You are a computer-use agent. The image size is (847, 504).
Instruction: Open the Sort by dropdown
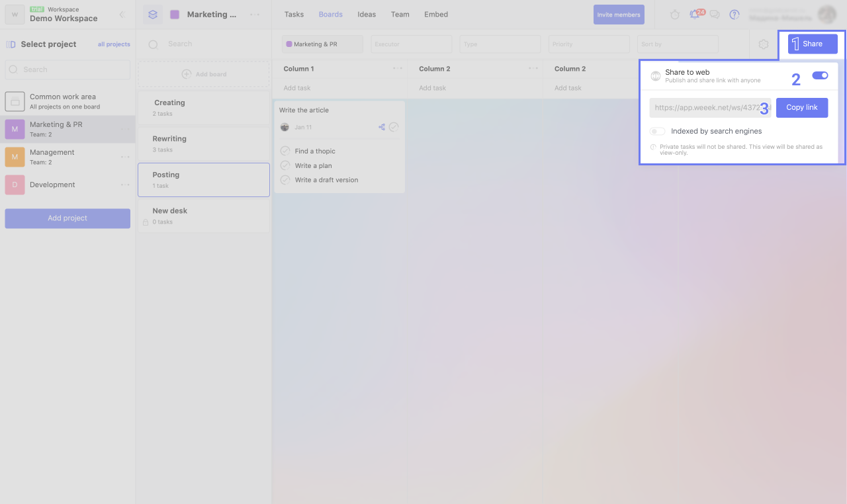[677, 44]
